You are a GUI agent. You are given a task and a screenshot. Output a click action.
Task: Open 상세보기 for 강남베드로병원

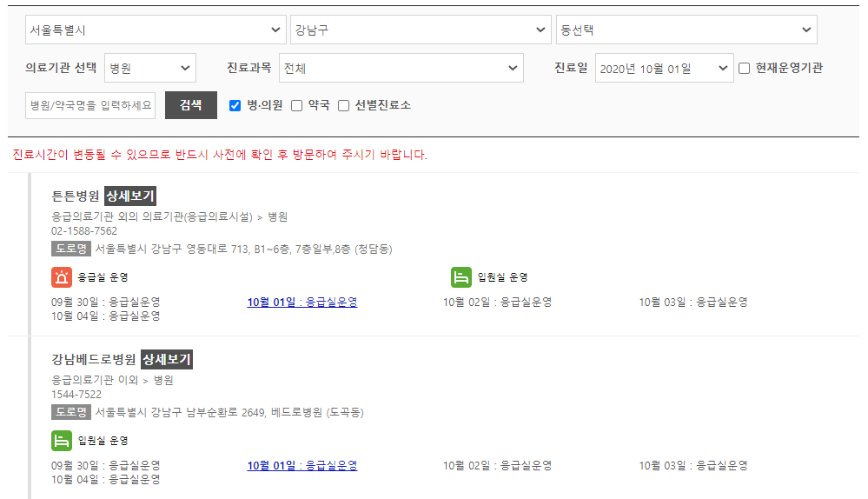pos(167,359)
